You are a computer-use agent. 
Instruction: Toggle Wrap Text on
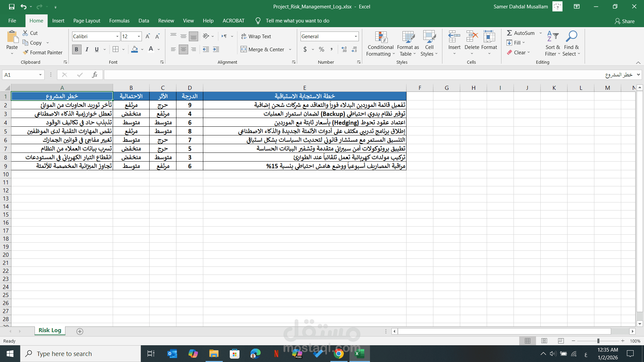point(256,37)
